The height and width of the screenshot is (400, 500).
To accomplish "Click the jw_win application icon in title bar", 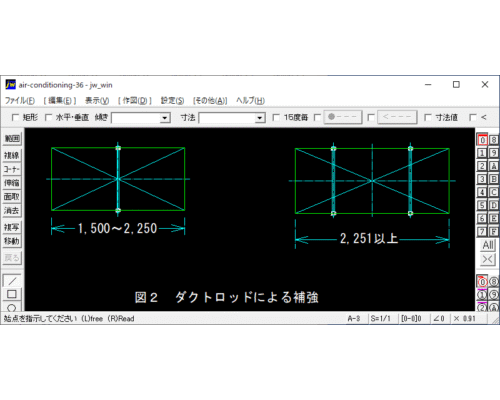I will pyautogui.click(x=10, y=85).
